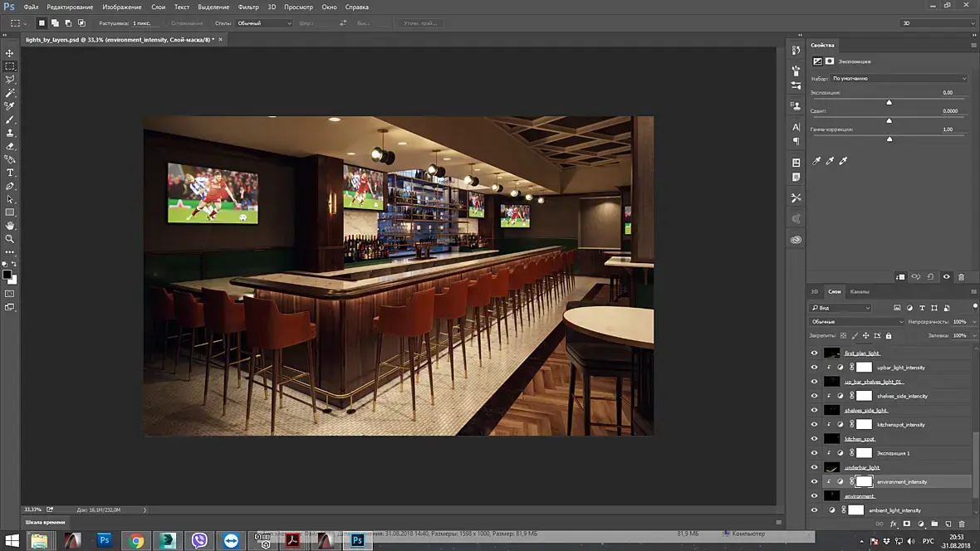Select the Move tool
The image size is (980, 551).
[x=10, y=53]
